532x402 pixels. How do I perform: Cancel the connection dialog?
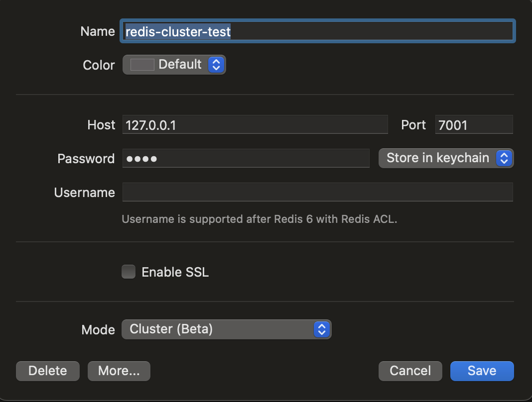tap(410, 371)
